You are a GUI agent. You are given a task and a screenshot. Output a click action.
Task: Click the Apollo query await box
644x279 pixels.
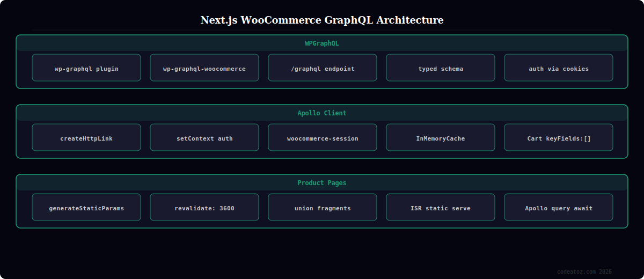coord(559,207)
